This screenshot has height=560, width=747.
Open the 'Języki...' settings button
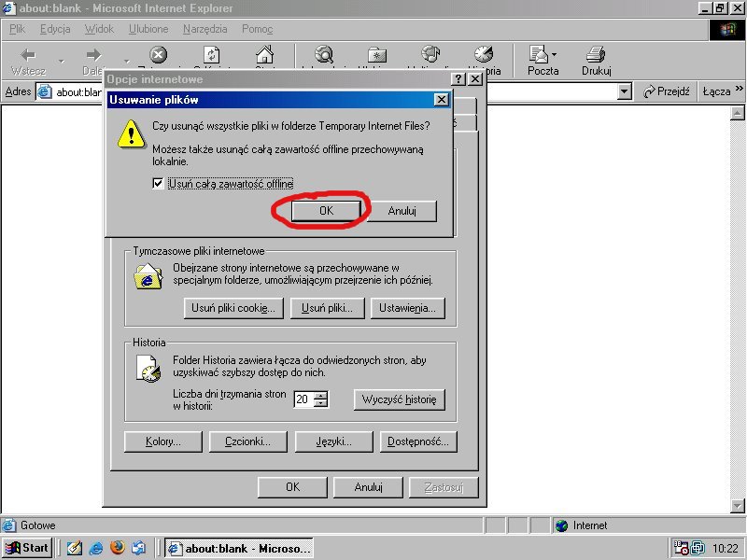click(x=333, y=441)
